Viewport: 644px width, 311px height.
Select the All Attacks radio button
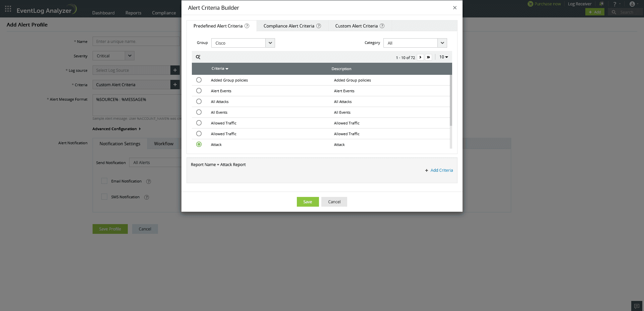pyautogui.click(x=199, y=101)
